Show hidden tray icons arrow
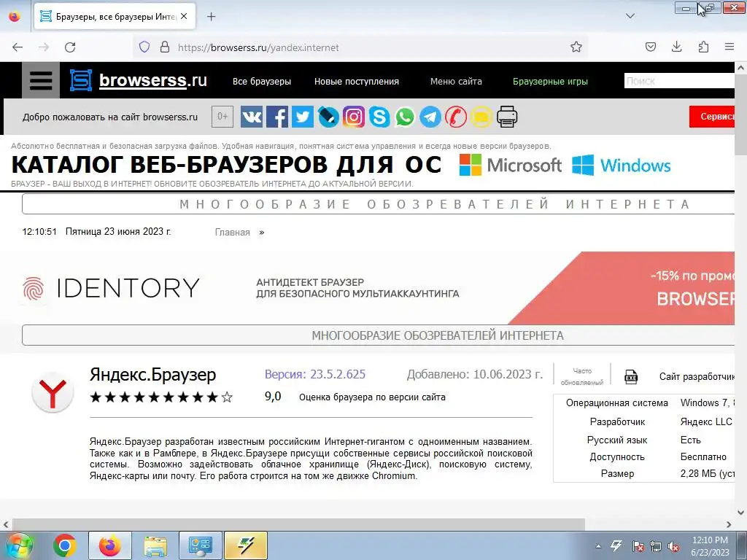The image size is (747, 560). [x=598, y=546]
